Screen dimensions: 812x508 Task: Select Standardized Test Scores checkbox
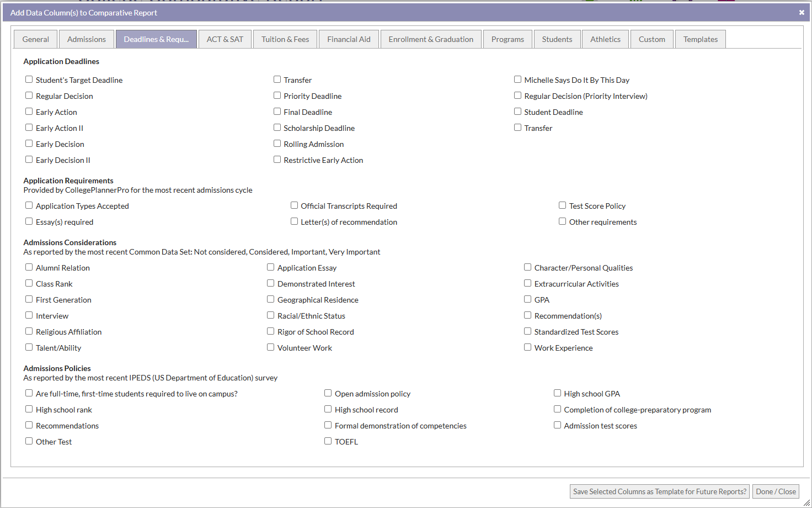click(x=527, y=331)
